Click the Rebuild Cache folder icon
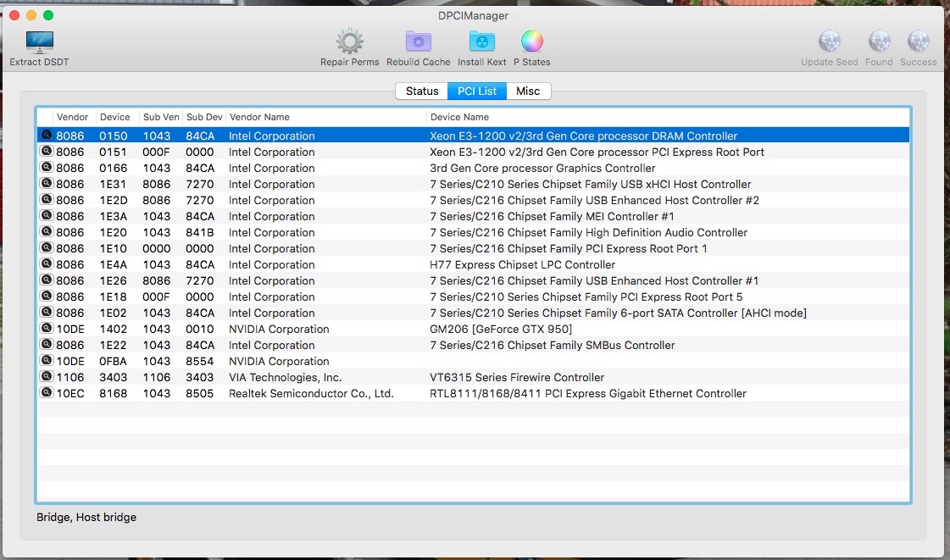This screenshot has height=560, width=950. point(418,42)
